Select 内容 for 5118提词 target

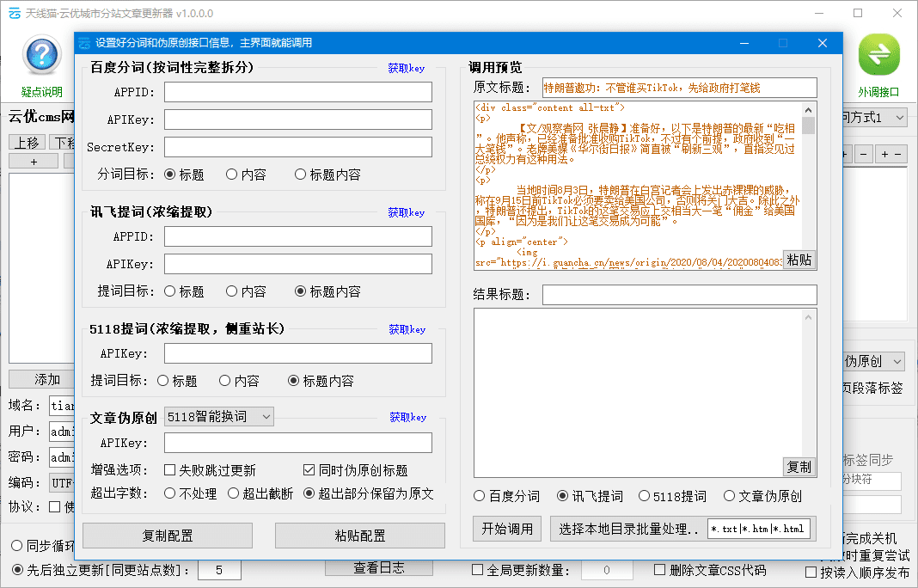coord(224,381)
